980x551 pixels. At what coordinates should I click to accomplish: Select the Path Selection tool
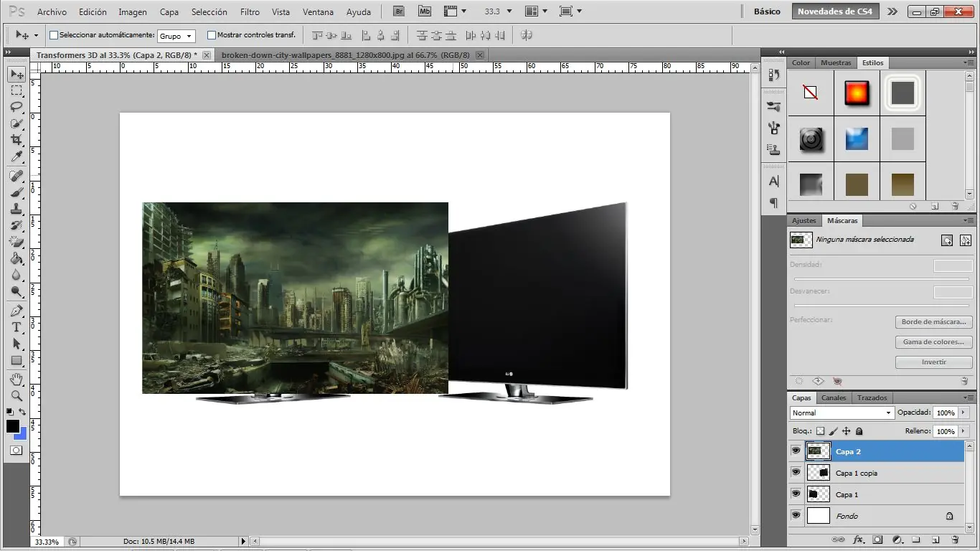[17, 344]
